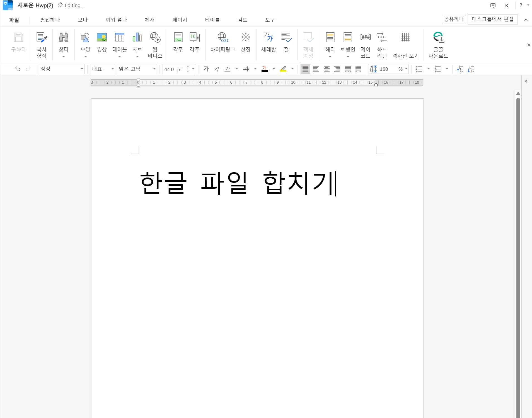Image resolution: width=532 pixels, height=418 pixels.
Task: Click yellow highlight color swatch
Action: [x=283, y=69]
